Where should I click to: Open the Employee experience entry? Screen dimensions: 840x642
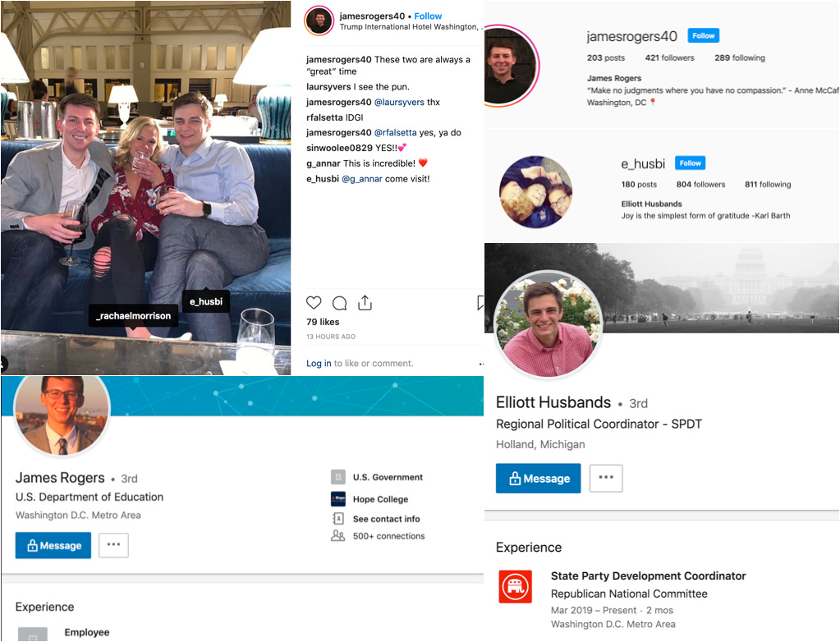click(87, 632)
